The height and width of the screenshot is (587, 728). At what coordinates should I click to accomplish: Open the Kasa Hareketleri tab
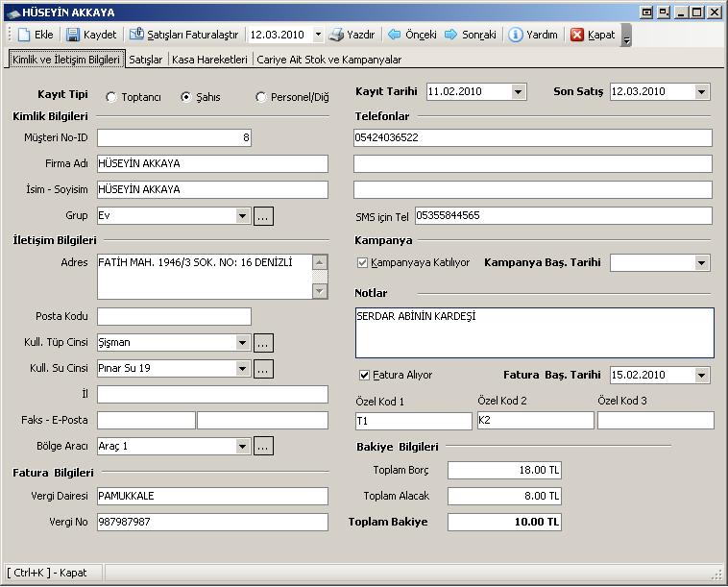click(209, 60)
